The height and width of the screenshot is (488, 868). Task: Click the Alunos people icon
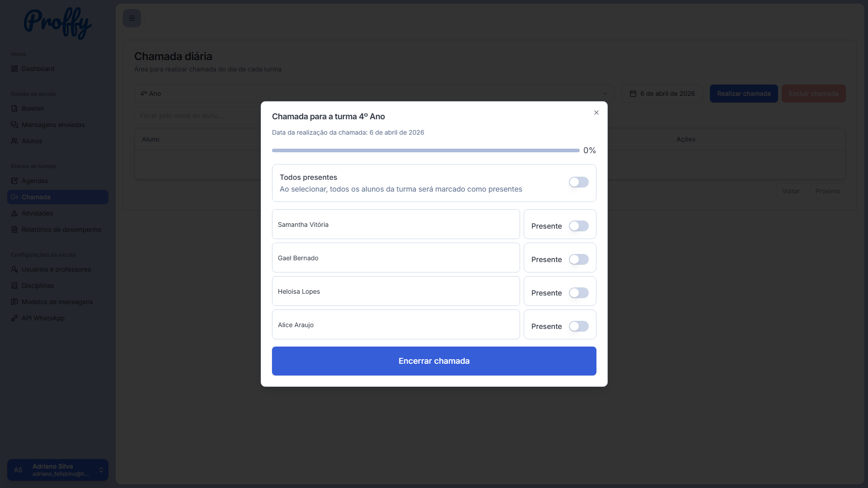pyautogui.click(x=14, y=141)
